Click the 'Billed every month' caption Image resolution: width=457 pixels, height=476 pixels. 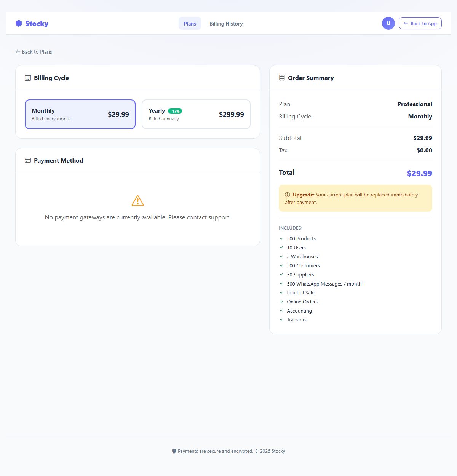pyautogui.click(x=51, y=119)
